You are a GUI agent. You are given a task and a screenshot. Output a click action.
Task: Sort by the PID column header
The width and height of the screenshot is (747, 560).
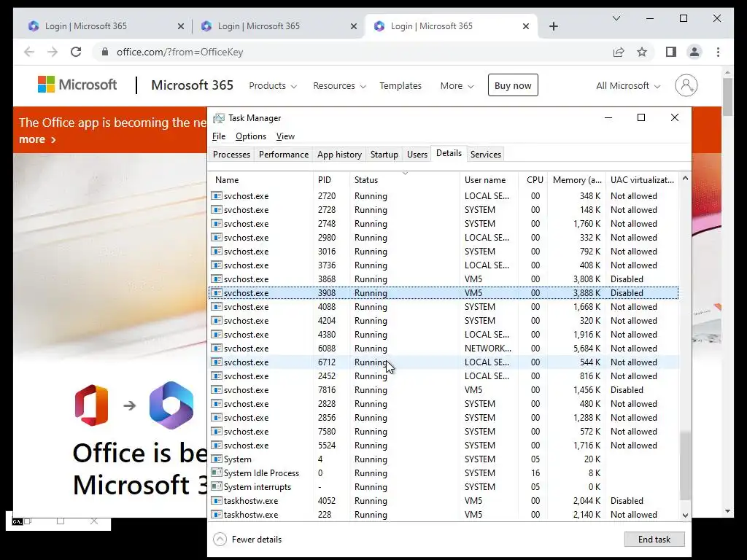click(x=332, y=180)
